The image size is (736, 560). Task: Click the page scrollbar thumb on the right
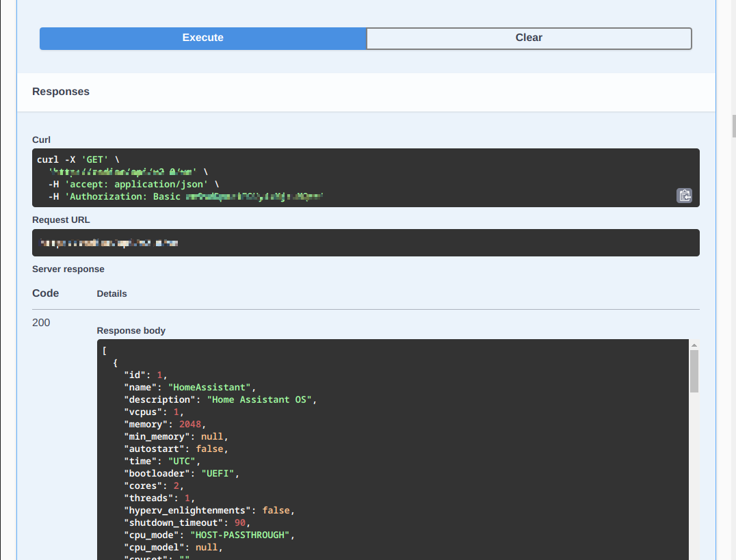tap(734, 126)
